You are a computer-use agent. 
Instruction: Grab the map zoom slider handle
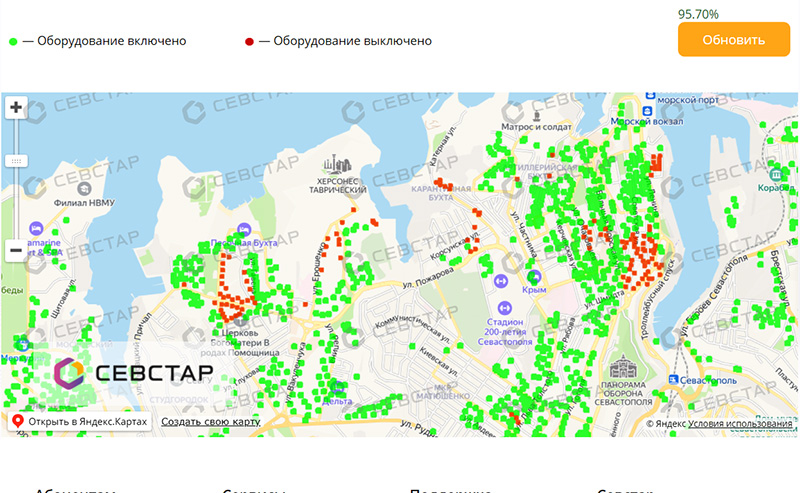pyautogui.click(x=16, y=161)
